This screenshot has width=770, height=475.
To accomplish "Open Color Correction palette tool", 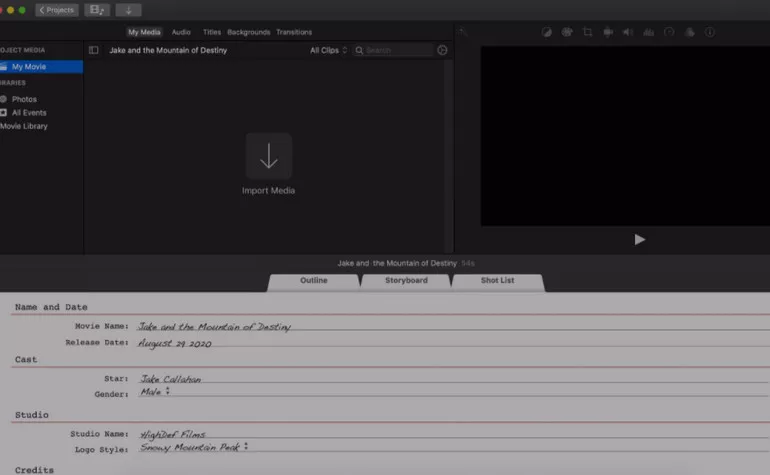I will 567,32.
